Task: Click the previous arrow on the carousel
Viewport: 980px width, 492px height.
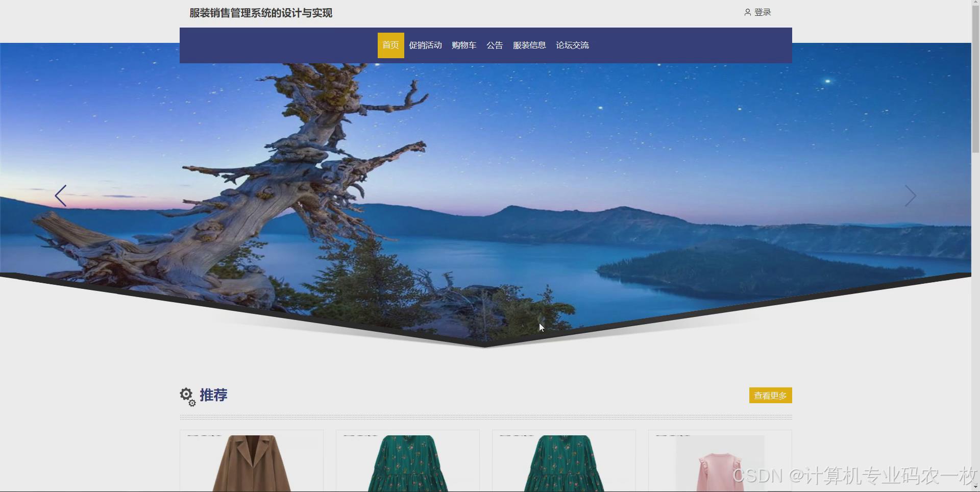Action: (x=61, y=195)
